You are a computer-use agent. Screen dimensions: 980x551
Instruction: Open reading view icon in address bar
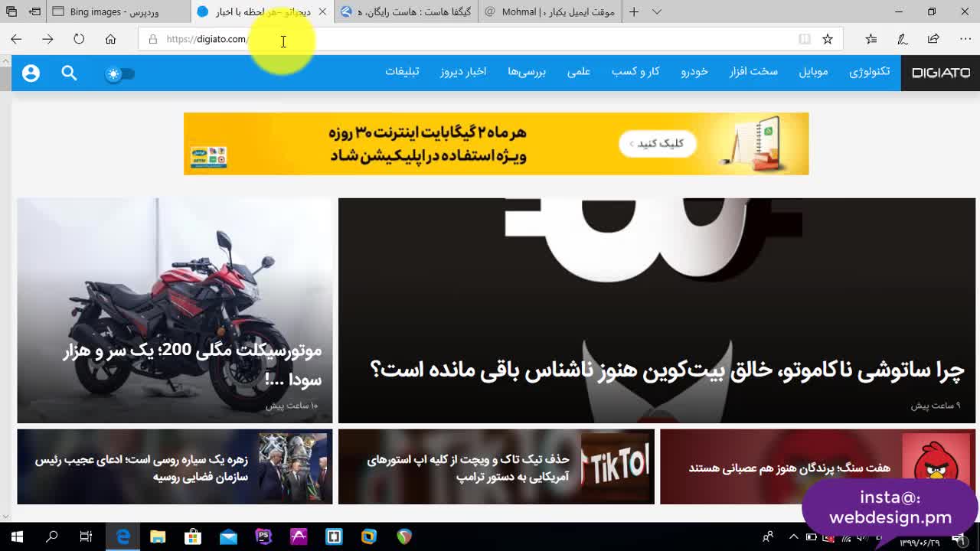[804, 39]
